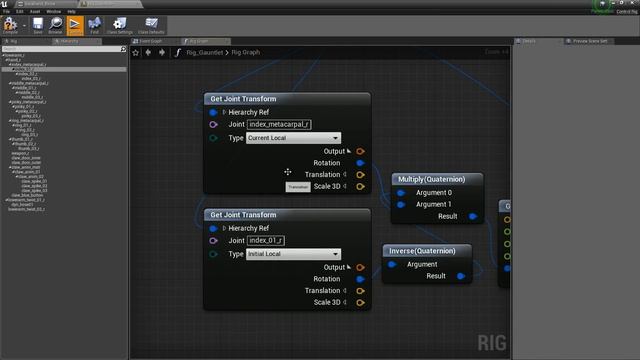
Task: Click Output pin of index_01_r node
Action: 360,267
